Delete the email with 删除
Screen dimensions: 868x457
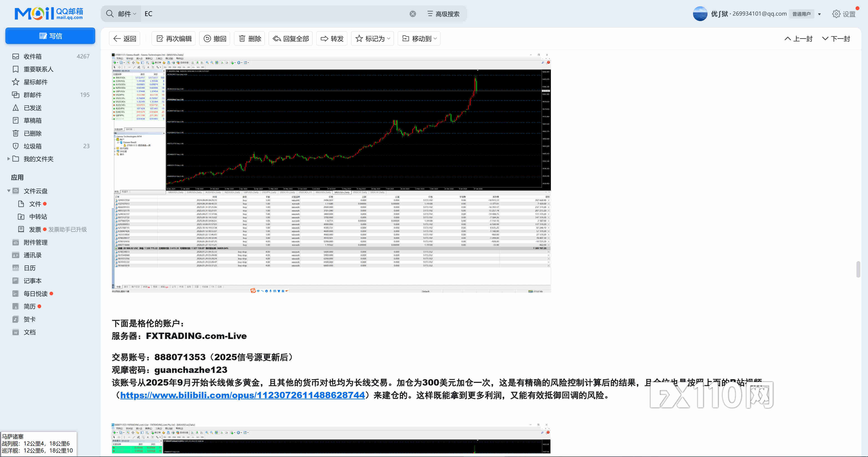(250, 38)
